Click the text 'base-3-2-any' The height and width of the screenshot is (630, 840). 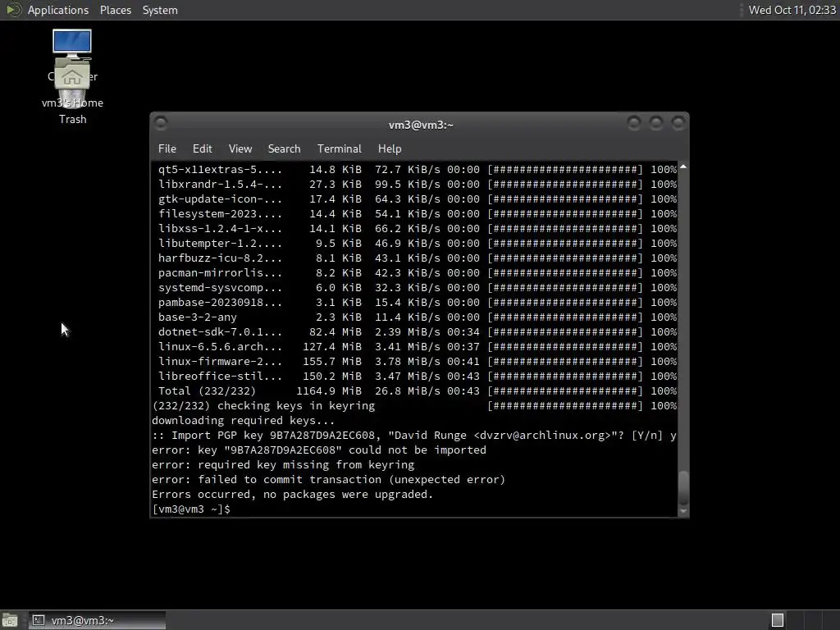pos(197,317)
